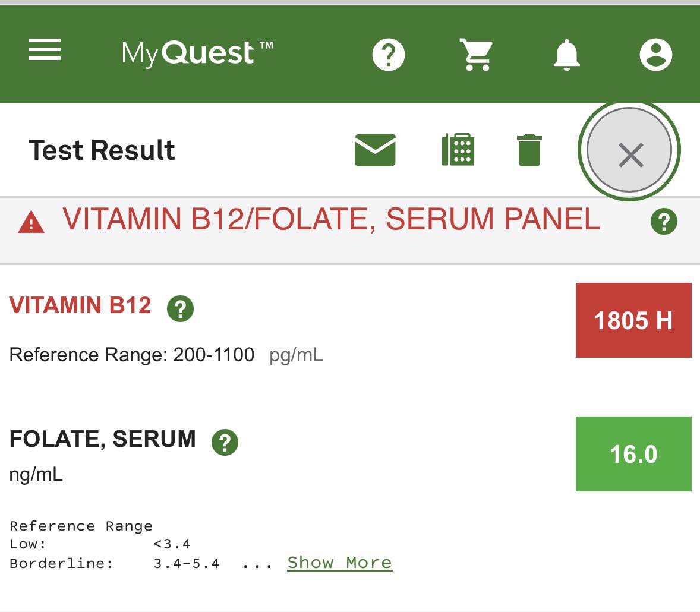Viewport: 700px width, 612px height.
Task: View notifications via the bell icon
Action: click(566, 55)
